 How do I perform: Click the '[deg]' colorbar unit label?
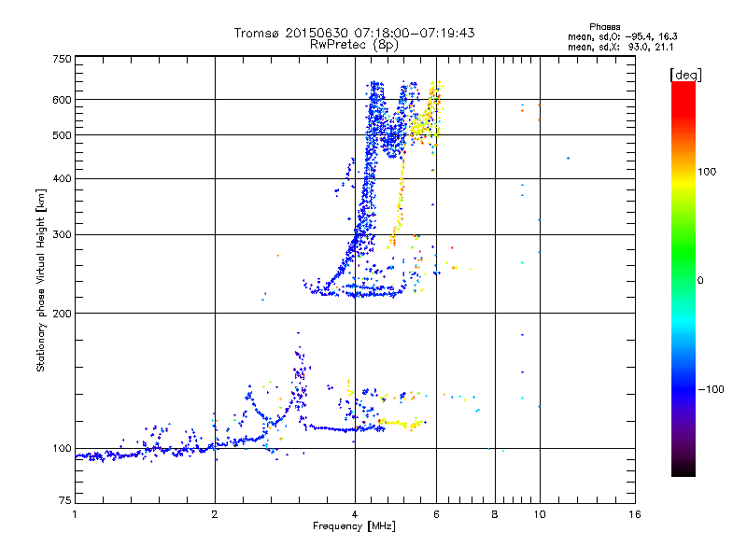[x=685, y=75]
